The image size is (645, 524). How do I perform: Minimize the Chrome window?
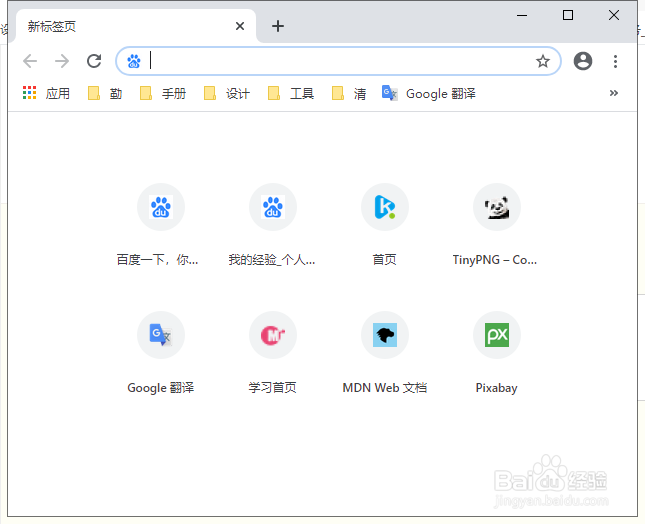[x=522, y=15]
